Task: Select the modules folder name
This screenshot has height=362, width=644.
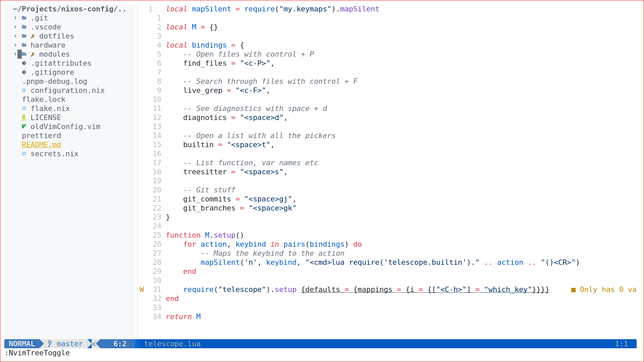Action: 54,54
